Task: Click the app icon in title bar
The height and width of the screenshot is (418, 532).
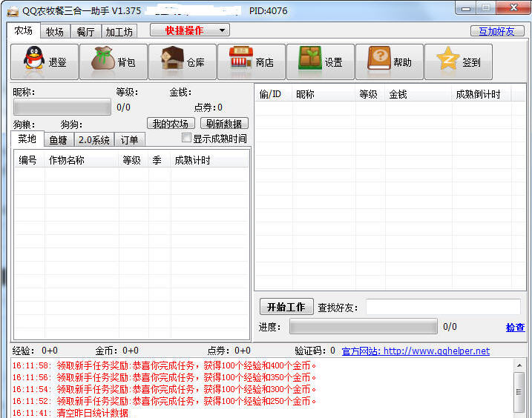Action: (13, 11)
